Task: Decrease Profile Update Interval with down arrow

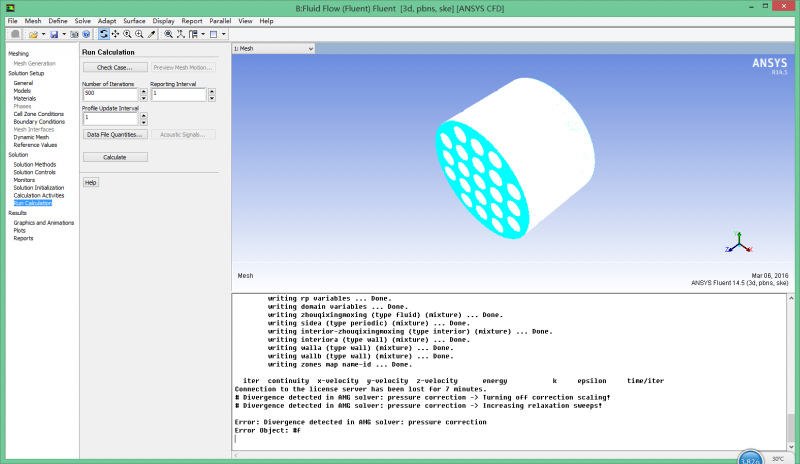Action: pos(144,123)
